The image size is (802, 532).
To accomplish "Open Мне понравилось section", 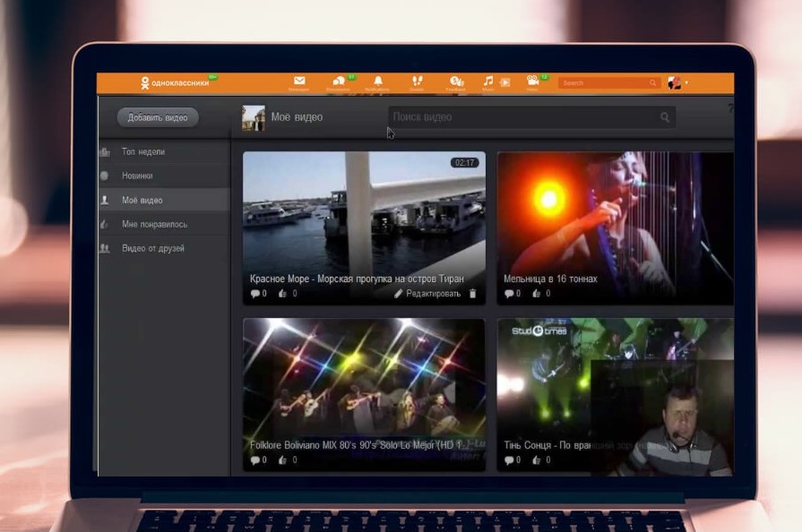I will pyautogui.click(x=154, y=224).
